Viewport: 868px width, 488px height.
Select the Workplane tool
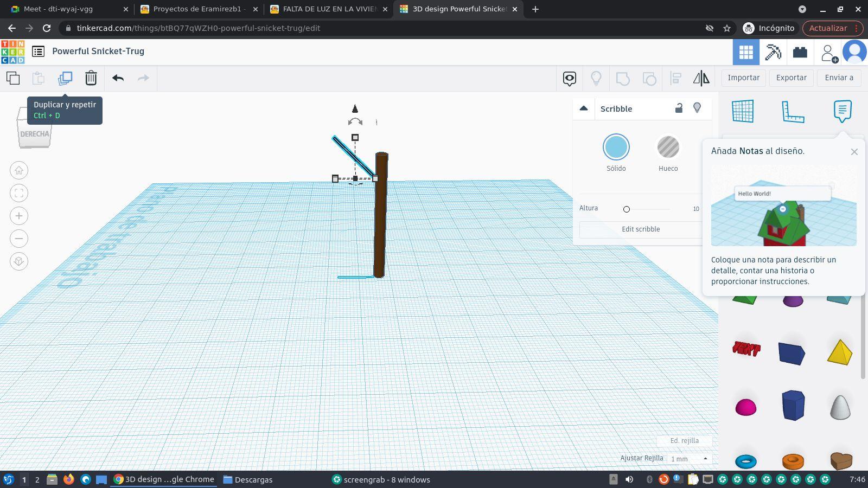[x=743, y=111]
